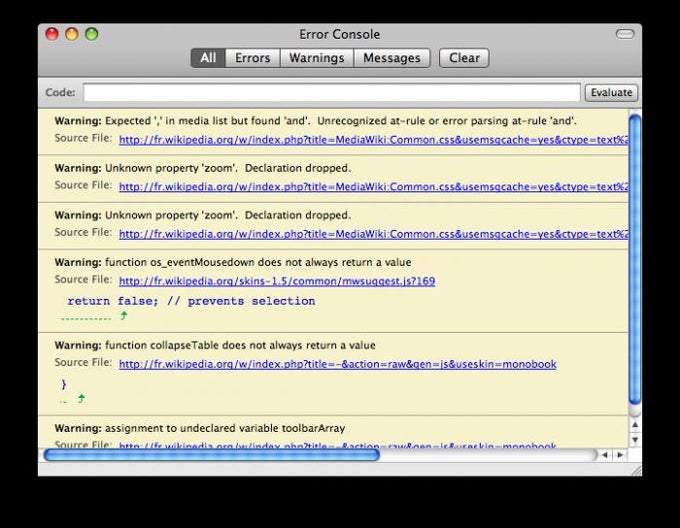Open the mwsuggest.js source link
The image size is (680, 528).
277,281
